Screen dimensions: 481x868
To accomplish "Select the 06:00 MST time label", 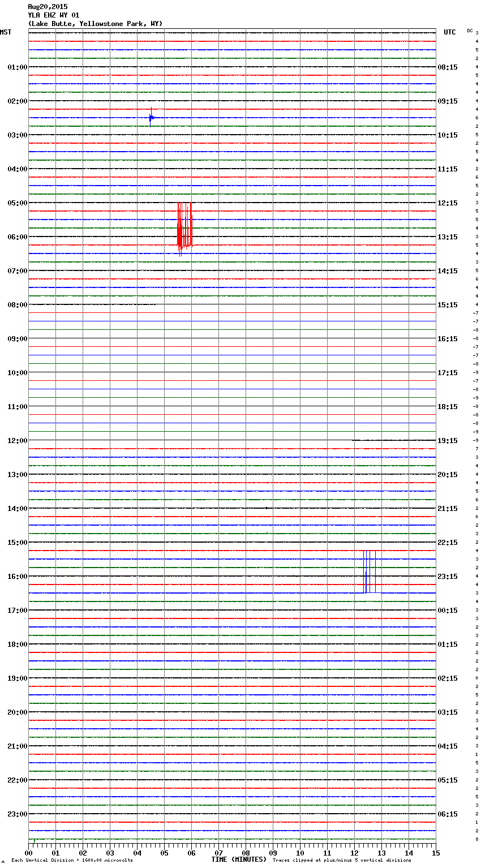I will pyautogui.click(x=18, y=237).
